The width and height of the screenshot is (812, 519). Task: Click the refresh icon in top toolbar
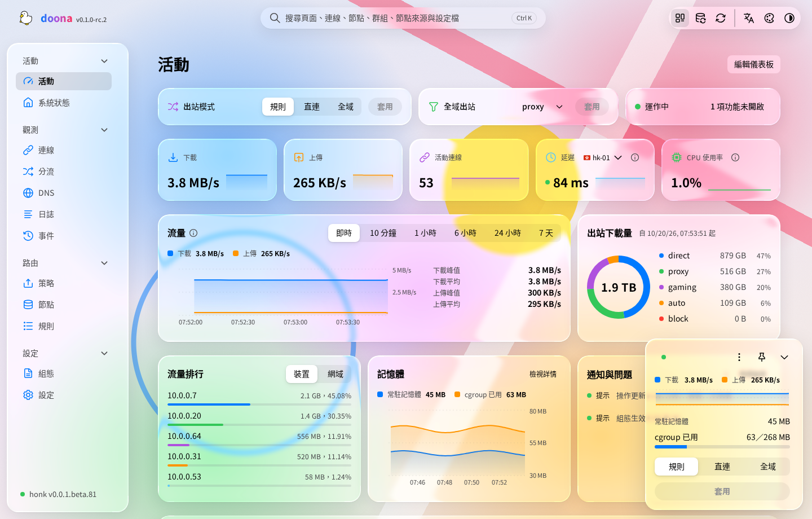tap(721, 18)
